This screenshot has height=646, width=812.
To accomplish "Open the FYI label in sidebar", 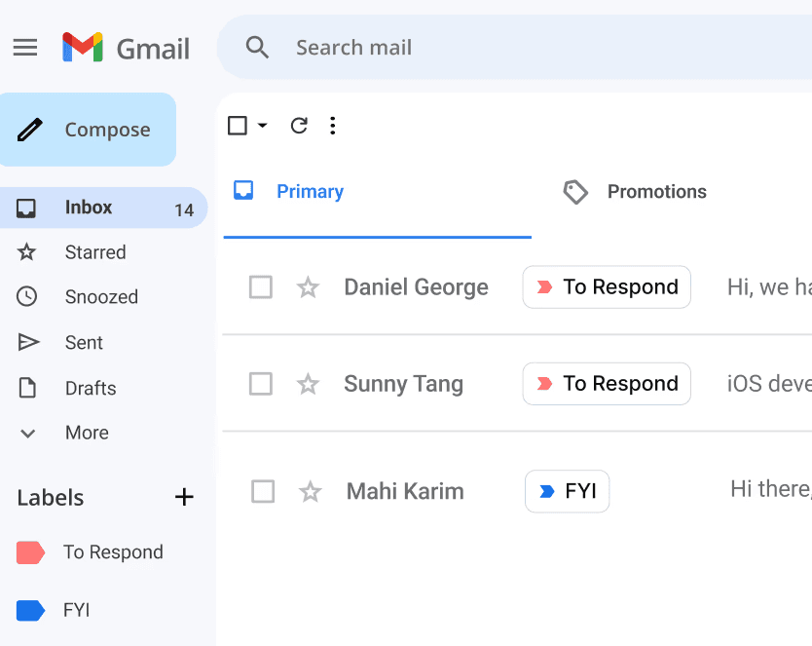I will click(x=76, y=610).
